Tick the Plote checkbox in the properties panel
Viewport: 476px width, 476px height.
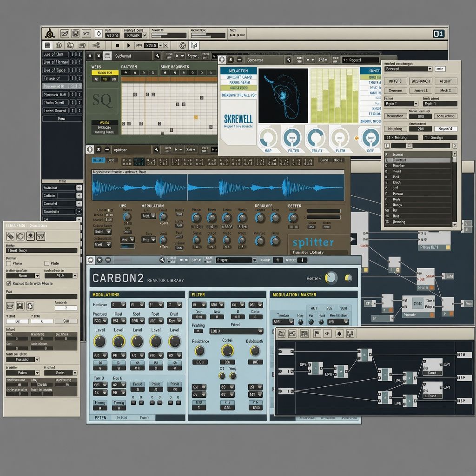47,263
